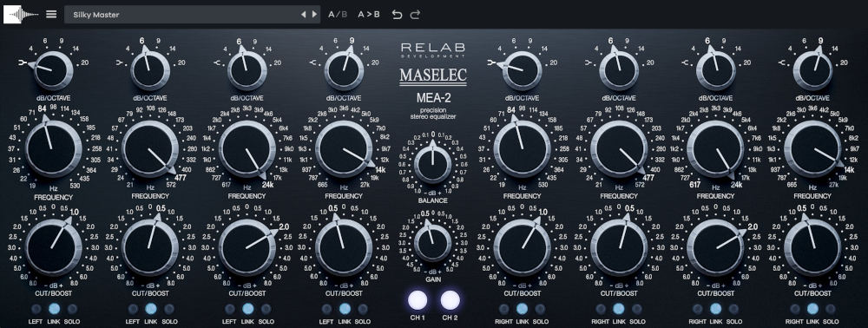Solo the left-channel 14k band
This screenshot has width=868, height=328.
pyautogui.click(x=363, y=309)
